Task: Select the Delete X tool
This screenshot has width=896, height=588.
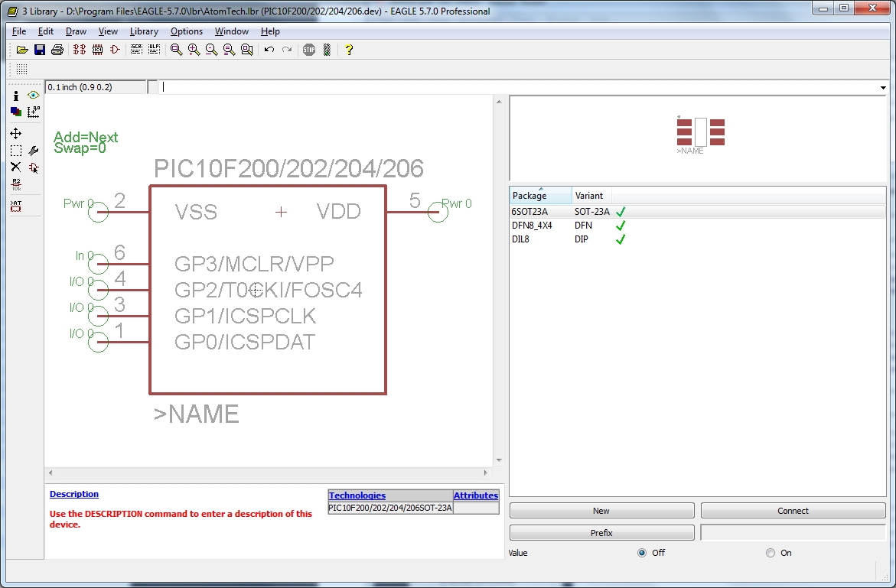Action: click(x=16, y=167)
